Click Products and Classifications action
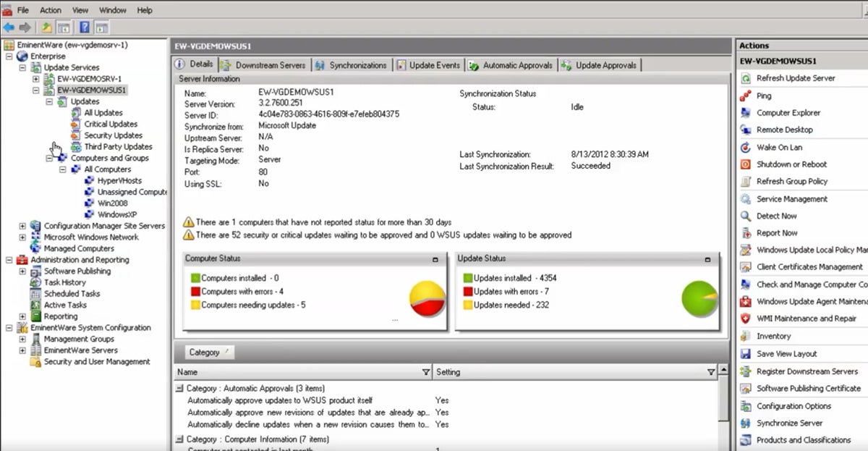The height and width of the screenshot is (451, 868). pyautogui.click(x=804, y=440)
